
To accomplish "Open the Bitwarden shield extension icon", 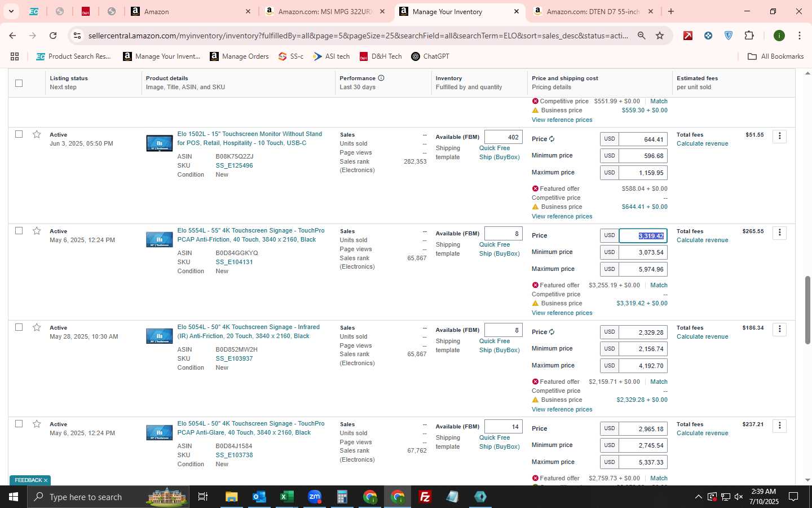I will 729,36.
